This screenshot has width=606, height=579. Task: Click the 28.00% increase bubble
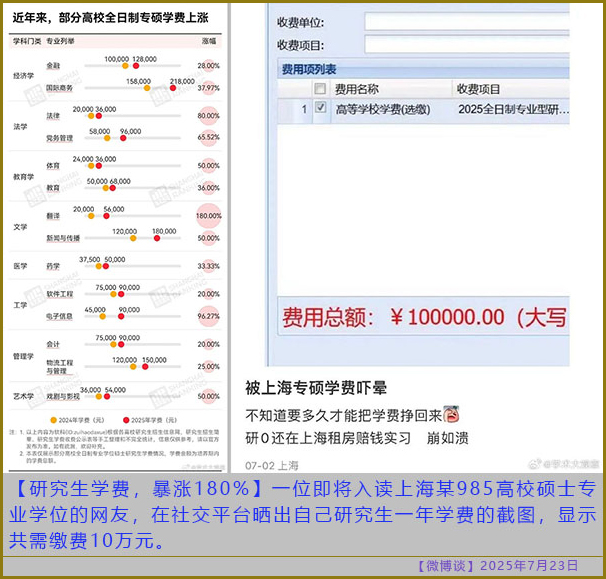coord(209,66)
